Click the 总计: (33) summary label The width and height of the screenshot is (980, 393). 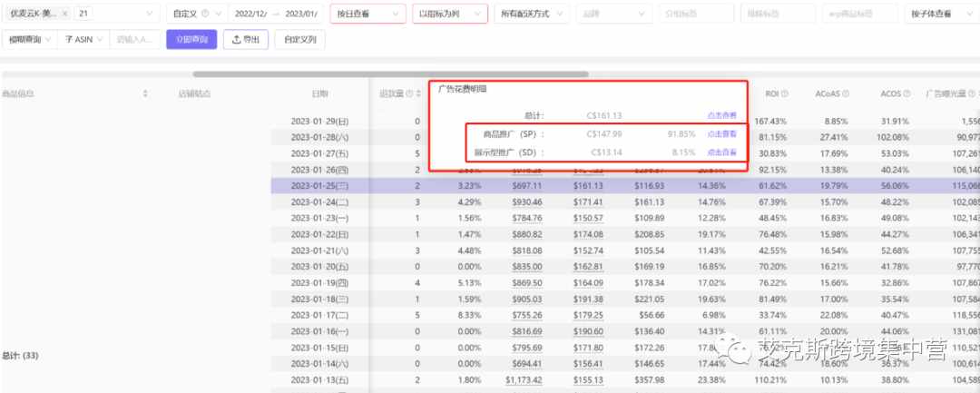click(x=20, y=356)
